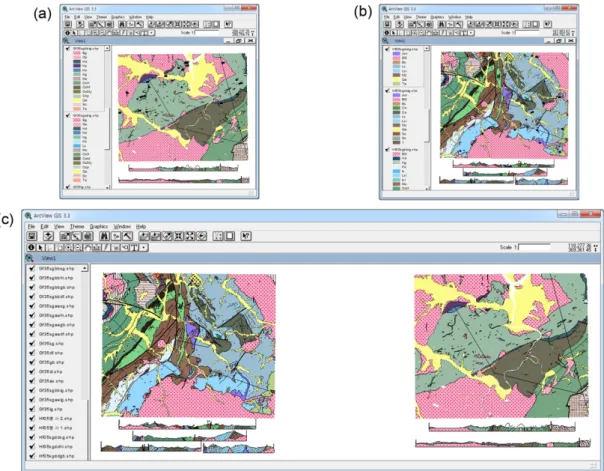604x471 pixels.
Task: Open the View menu in window (c)
Action: coord(59,226)
